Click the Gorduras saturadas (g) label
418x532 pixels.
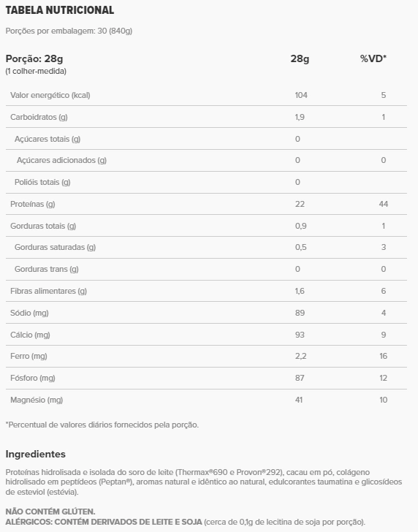pos(56,247)
